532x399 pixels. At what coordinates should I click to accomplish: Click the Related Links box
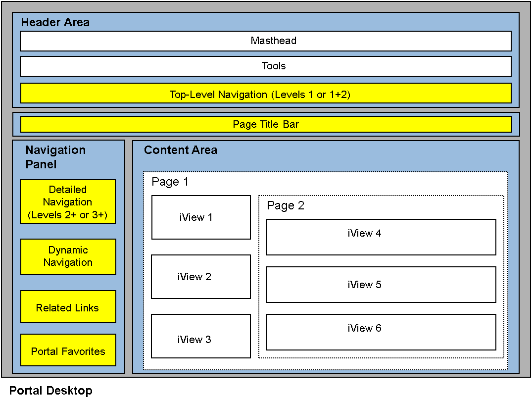(x=68, y=307)
